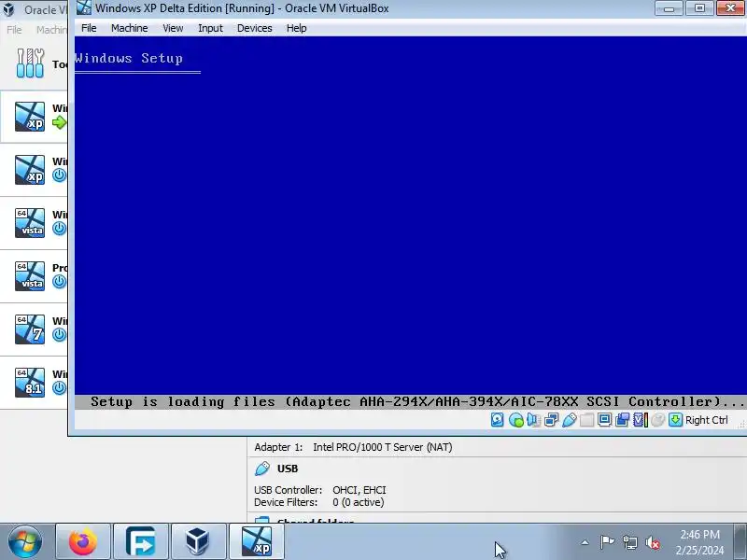Launch Firefox from the taskbar

(x=83, y=542)
